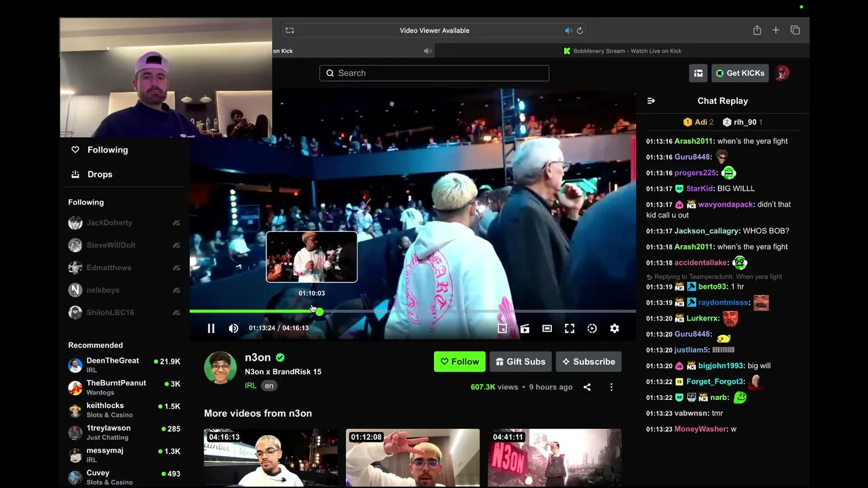Toggle mini player mode in video controls
The height and width of the screenshot is (488, 868).
coord(502,329)
